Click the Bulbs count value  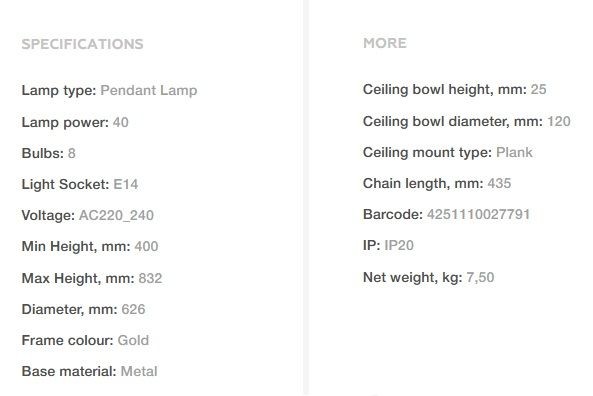[x=71, y=153]
